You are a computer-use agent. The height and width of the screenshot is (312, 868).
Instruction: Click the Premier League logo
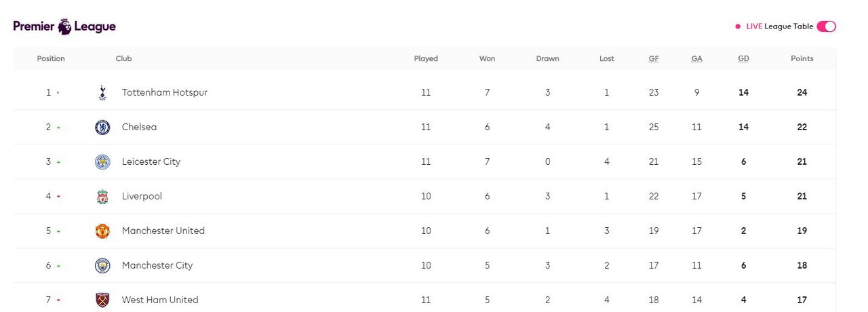click(x=64, y=26)
